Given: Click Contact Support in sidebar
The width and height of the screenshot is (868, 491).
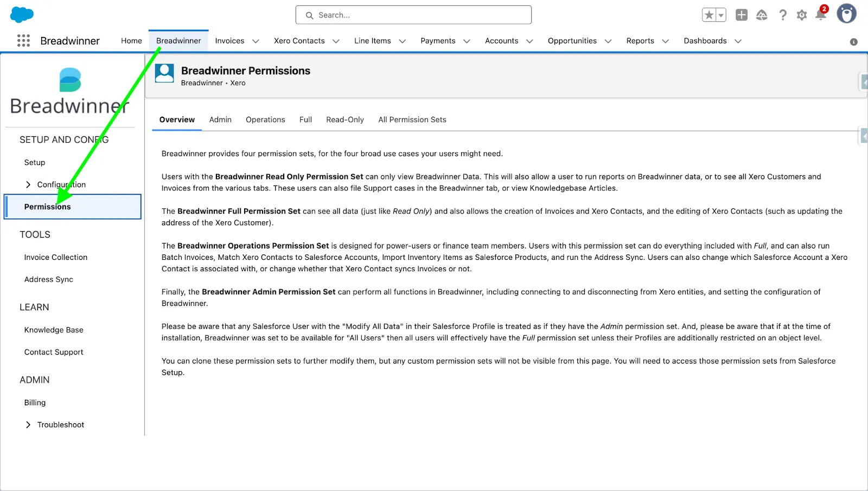Looking at the screenshot, I should (54, 352).
